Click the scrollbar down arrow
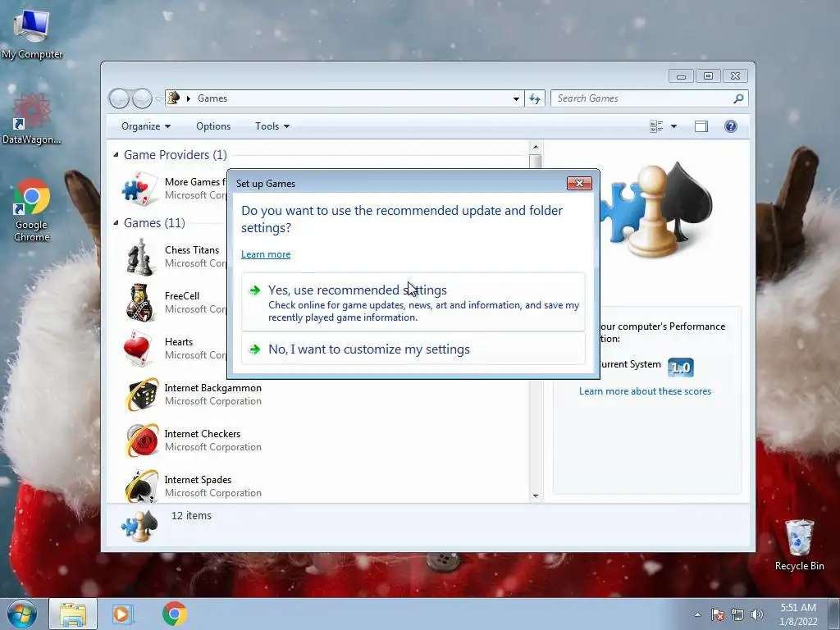The width and height of the screenshot is (840, 630). (x=535, y=496)
